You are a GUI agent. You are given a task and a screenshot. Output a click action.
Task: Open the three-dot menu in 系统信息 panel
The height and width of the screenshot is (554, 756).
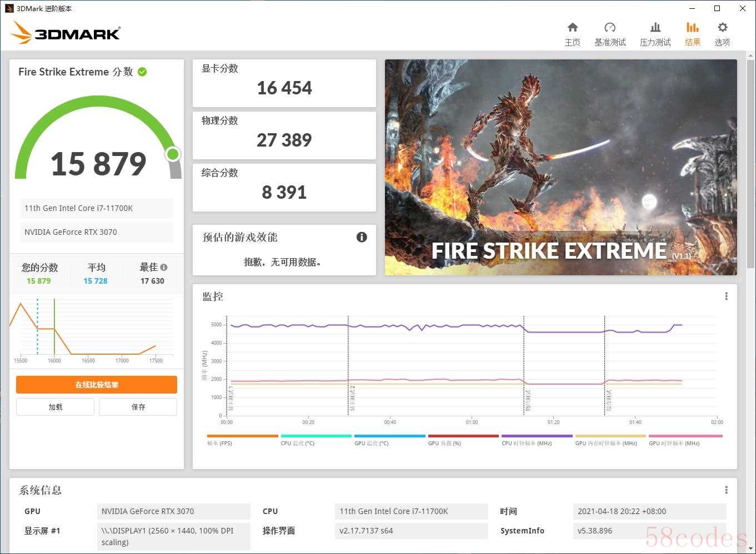726,490
